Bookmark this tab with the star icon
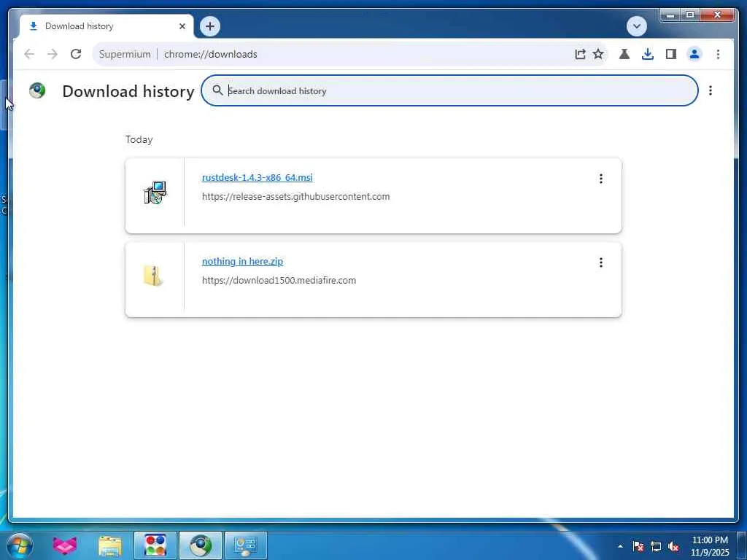The width and height of the screenshot is (747, 560). (598, 54)
